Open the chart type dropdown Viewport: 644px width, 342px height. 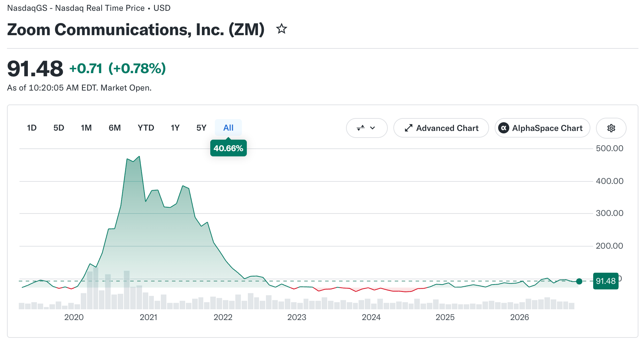click(x=367, y=128)
